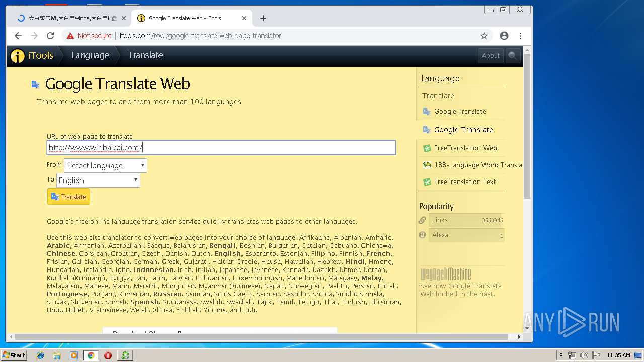Screen dimensions: 644x362
Task: Open the Chrome three-dot menu
Action: [x=520, y=36]
